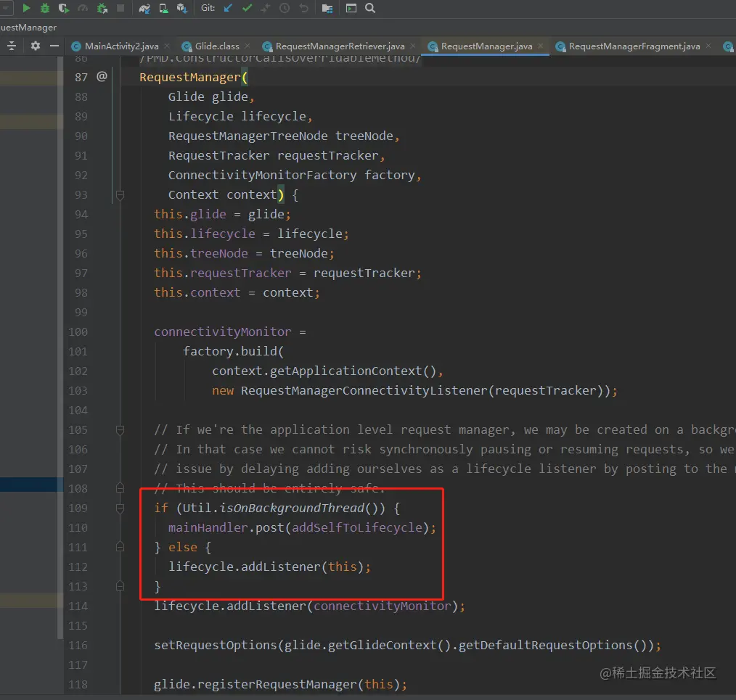
Task: Close the MainActivity2.java tab
Action: pyautogui.click(x=167, y=46)
